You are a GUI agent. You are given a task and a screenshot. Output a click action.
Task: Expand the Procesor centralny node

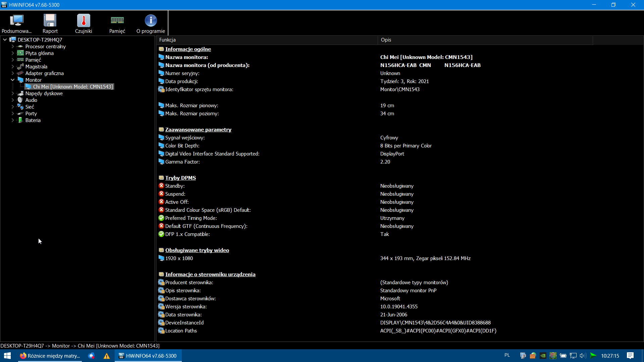[13, 46]
